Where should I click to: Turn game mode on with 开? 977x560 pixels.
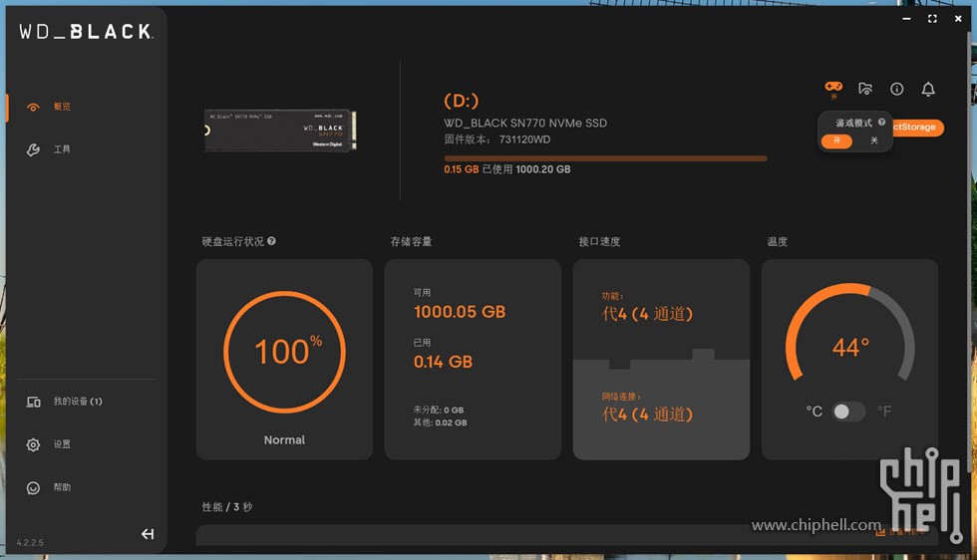[836, 140]
